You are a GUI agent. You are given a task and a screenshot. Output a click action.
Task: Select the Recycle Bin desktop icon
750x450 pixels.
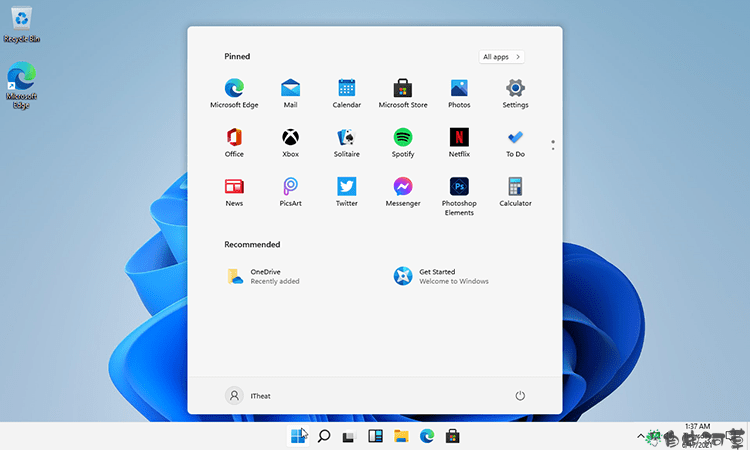[x=22, y=24]
